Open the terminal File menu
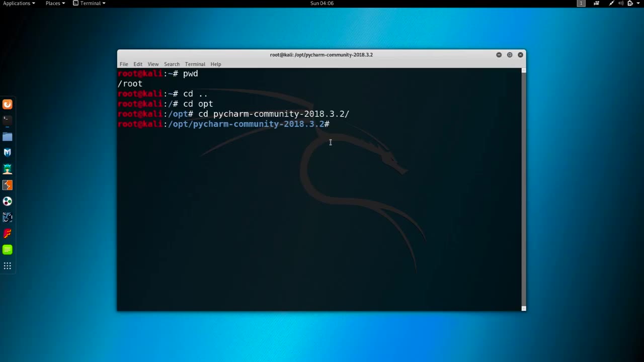Viewport: 644px width, 362px height. tap(124, 64)
